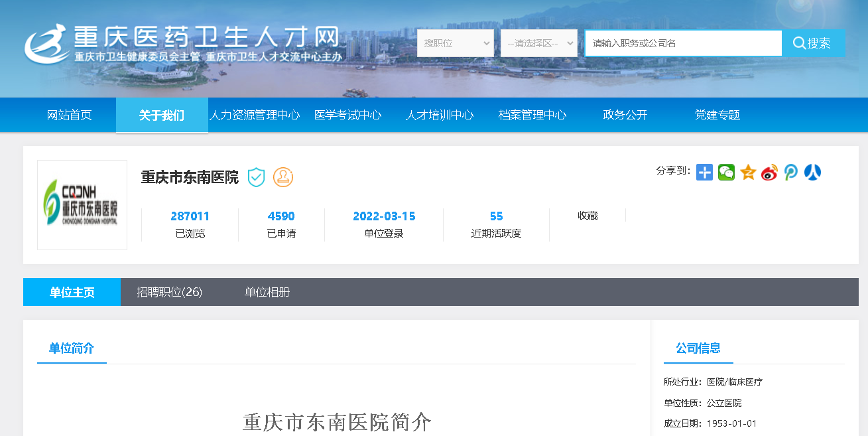This screenshot has height=436, width=868.
Task: Share to WeChat via green icon
Action: (726, 173)
